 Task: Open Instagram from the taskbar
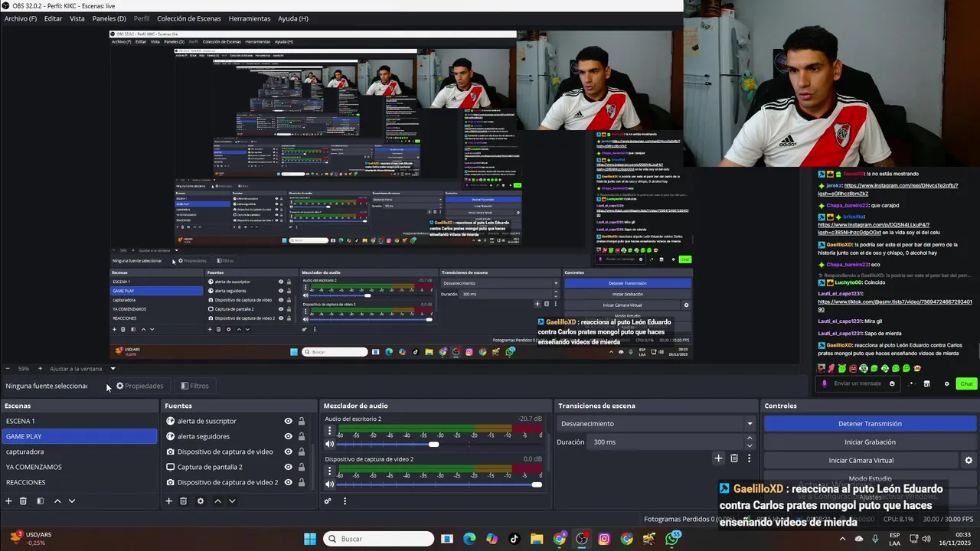[x=604, y=539]
